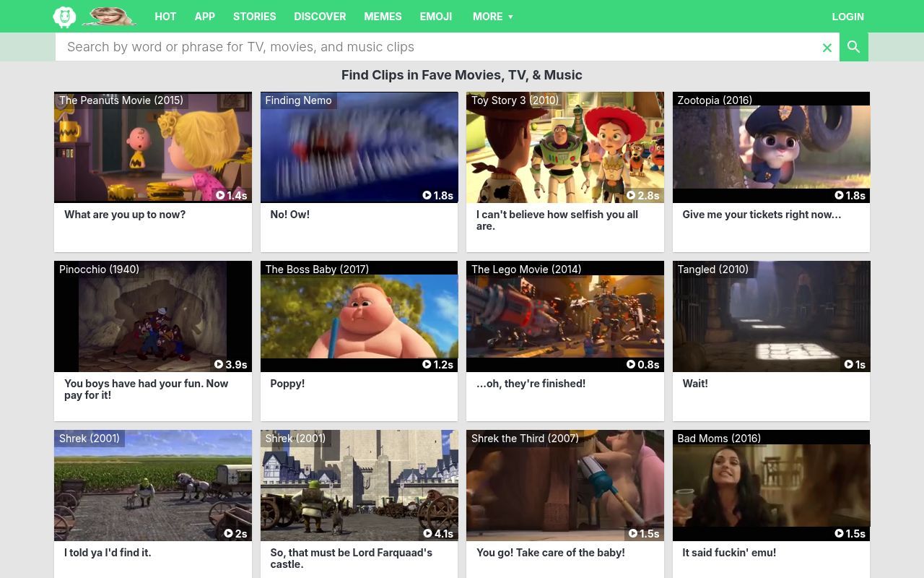The height and width of the screenshot is (578, 924).
Task: Click play icon showing 1s on Tangled
Action: click(x=849, y=364)
